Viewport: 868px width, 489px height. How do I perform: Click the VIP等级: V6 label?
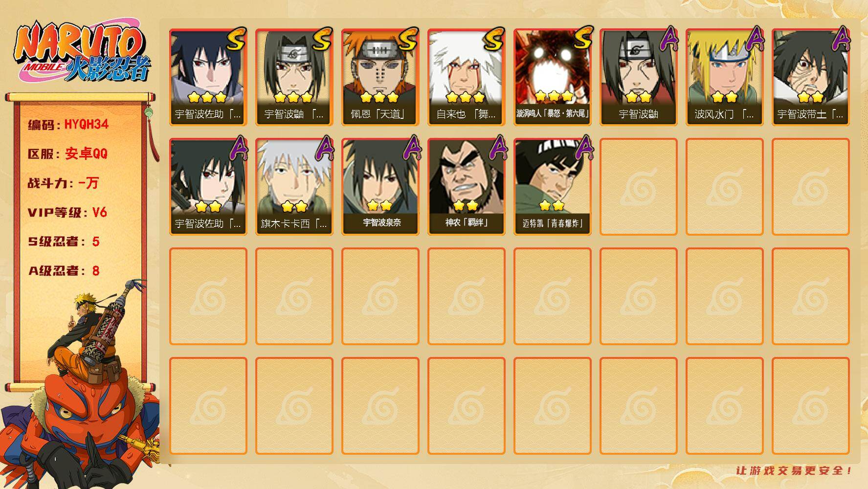[x=67, y=213]
